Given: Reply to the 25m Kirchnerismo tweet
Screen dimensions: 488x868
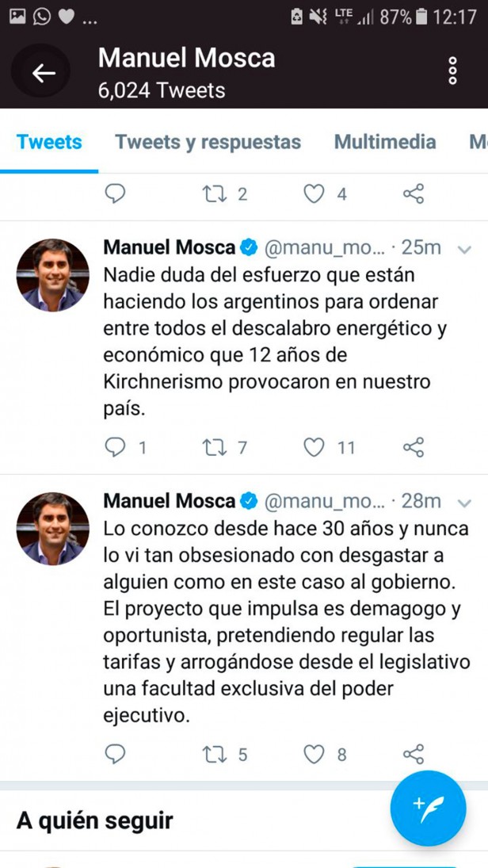Looking at the screenshot, I should pos(115,447).
